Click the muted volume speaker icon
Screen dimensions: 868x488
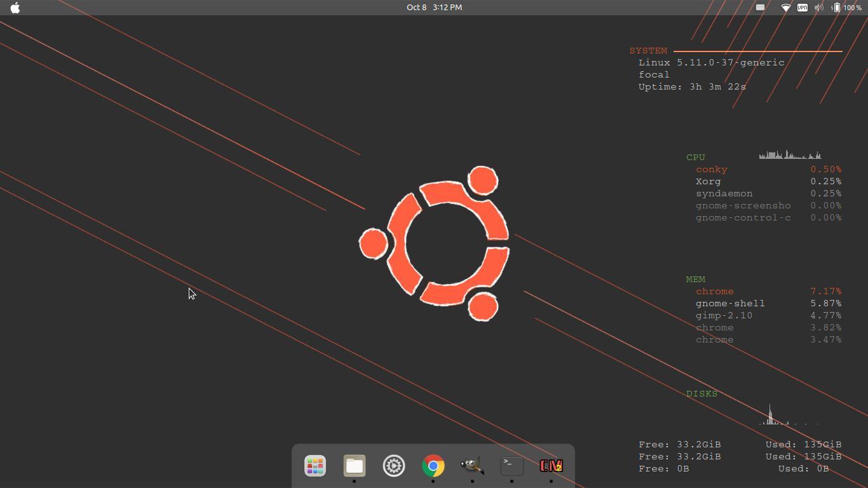(x=819, y=8)
